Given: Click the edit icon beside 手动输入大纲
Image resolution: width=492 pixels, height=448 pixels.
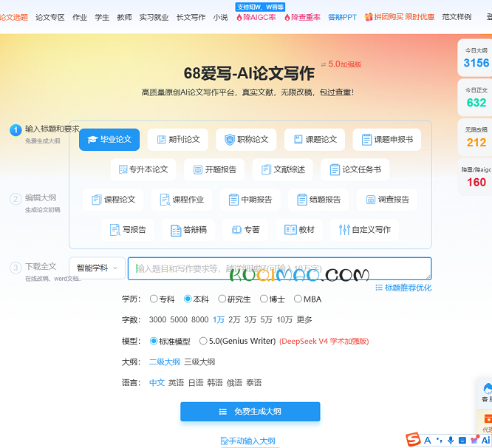Looking at the screenshot, I should (225, 441).
